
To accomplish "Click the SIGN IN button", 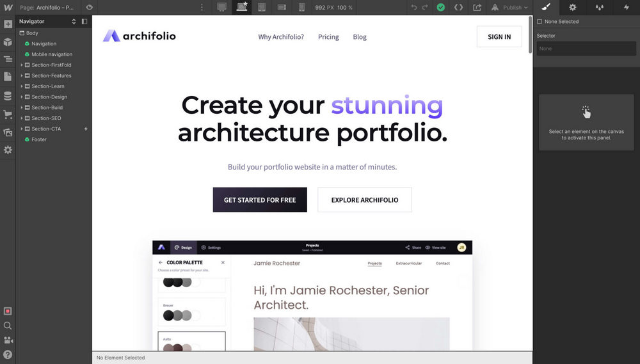I will [499, 36].
